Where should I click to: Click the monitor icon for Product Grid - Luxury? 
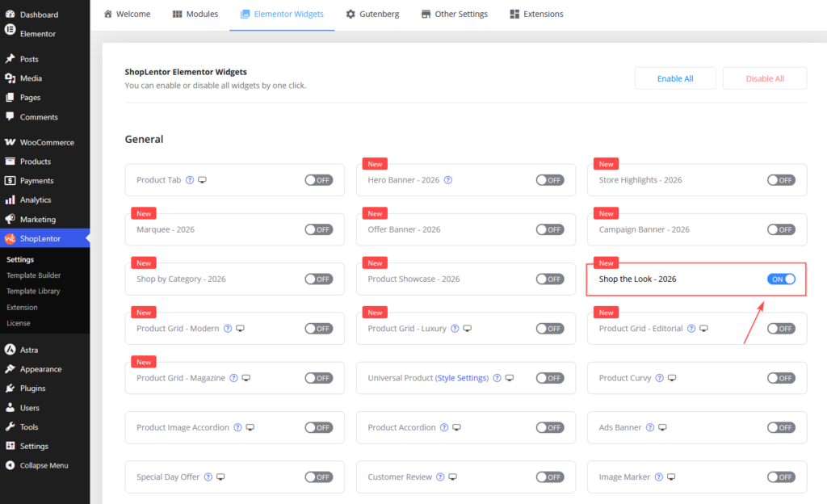pos(468,329)
